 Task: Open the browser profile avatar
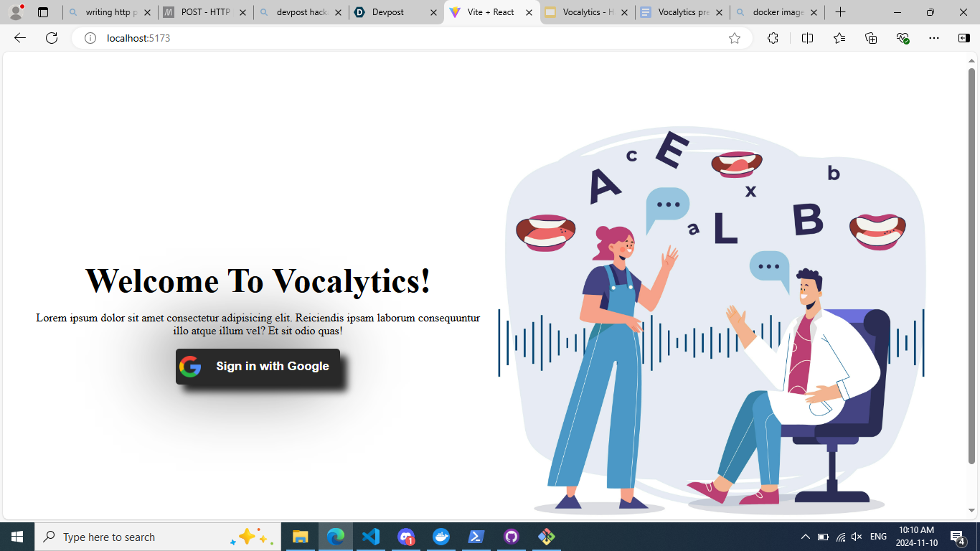[16, 12]
